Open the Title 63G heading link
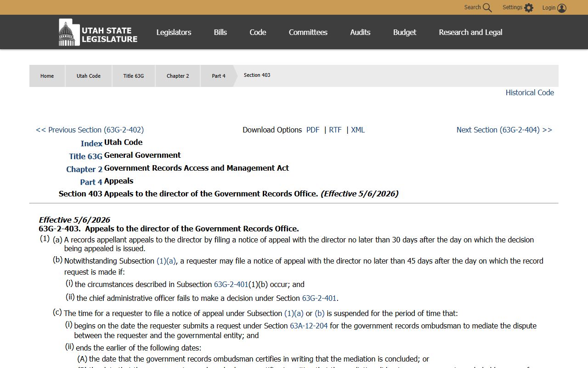 86,156
